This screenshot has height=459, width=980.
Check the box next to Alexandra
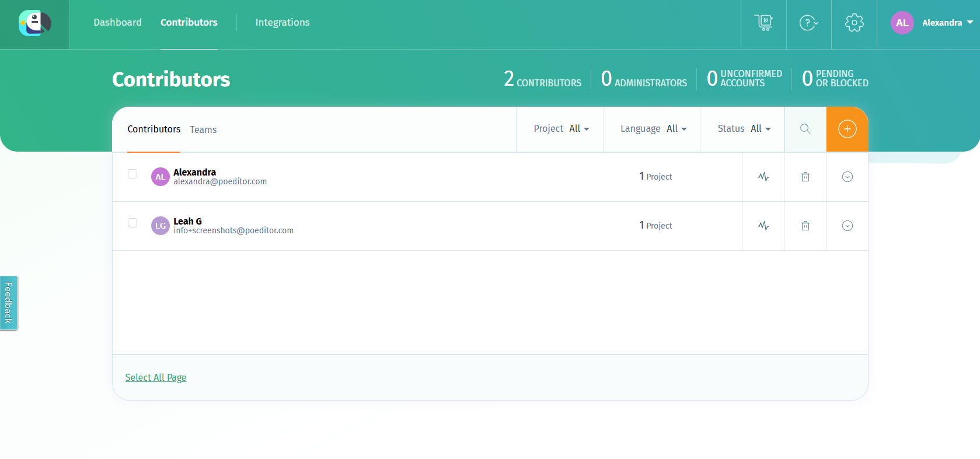pyautogui.click(x=132, y=174)
